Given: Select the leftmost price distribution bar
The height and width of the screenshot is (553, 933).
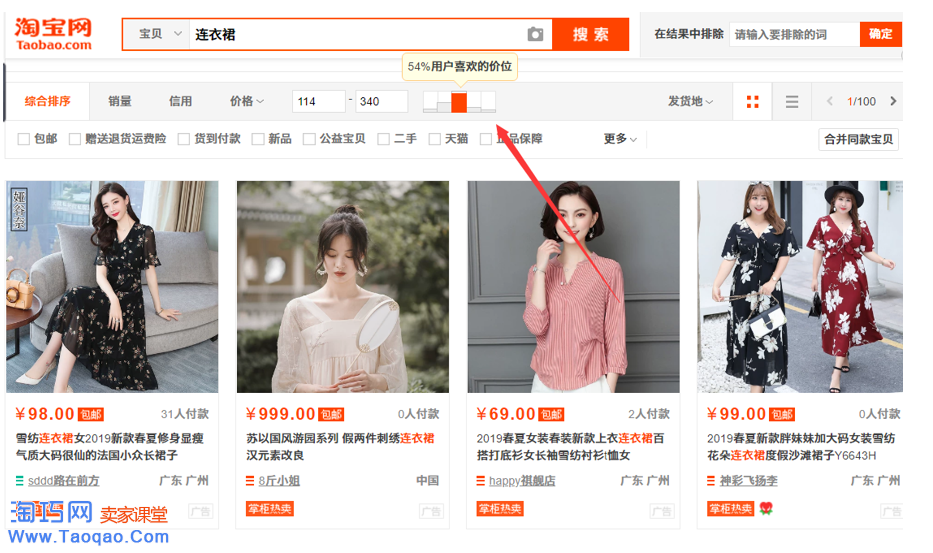Looking at the screenshot, I should pos(430,102).
